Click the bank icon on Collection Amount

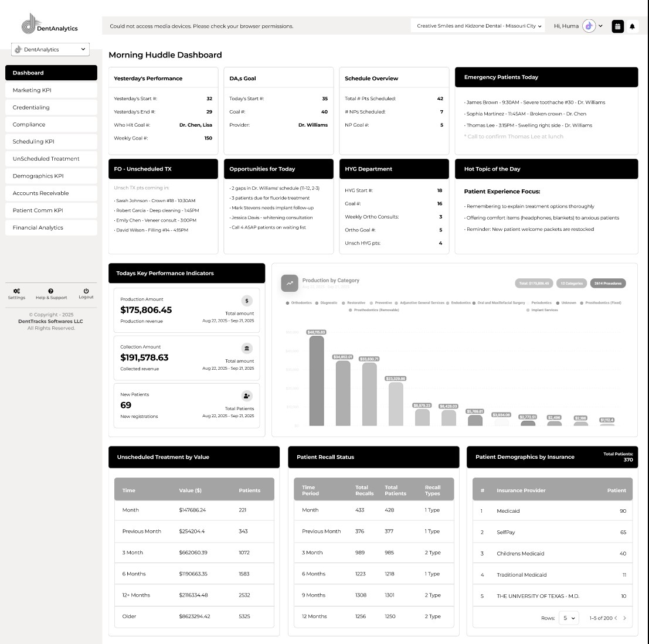pos(247,348)
